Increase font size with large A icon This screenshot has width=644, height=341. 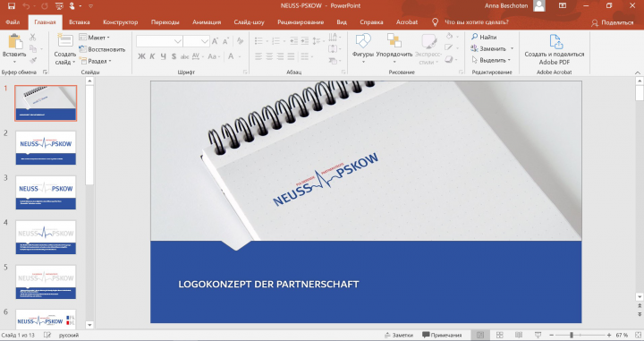pyautogui.click(x=216, y=41)
